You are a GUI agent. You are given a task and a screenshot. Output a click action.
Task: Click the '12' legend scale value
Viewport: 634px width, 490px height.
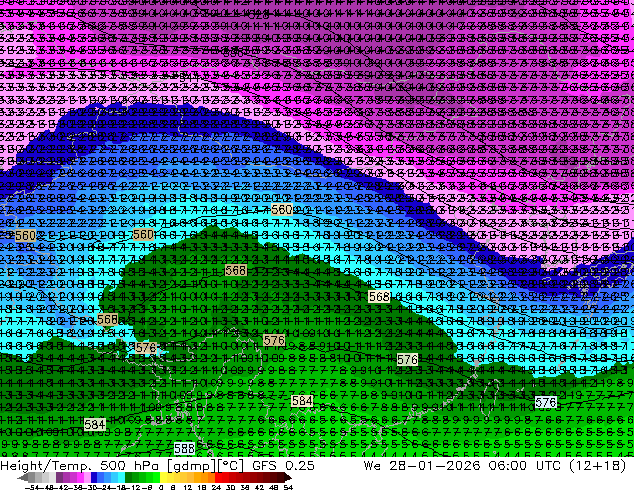(187, 488)
